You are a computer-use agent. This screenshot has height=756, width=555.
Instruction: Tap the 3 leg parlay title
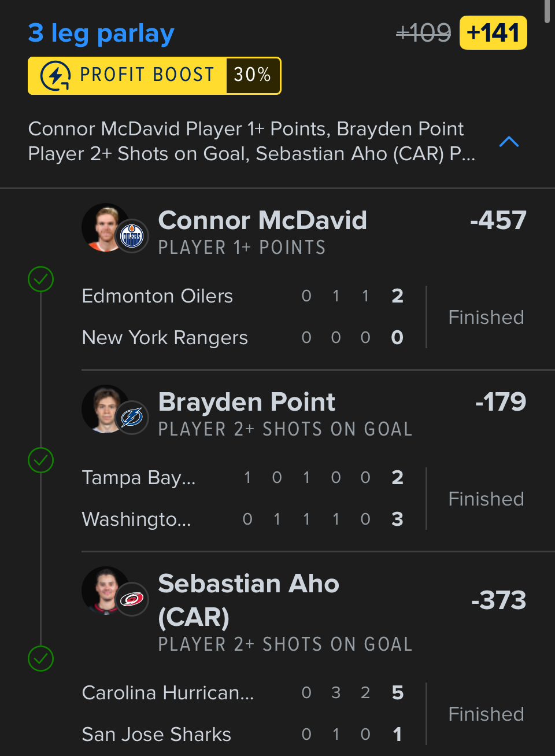101,34
